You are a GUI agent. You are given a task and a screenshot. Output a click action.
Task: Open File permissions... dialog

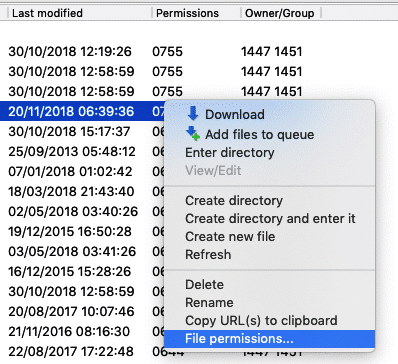click(x=269, y=339)
